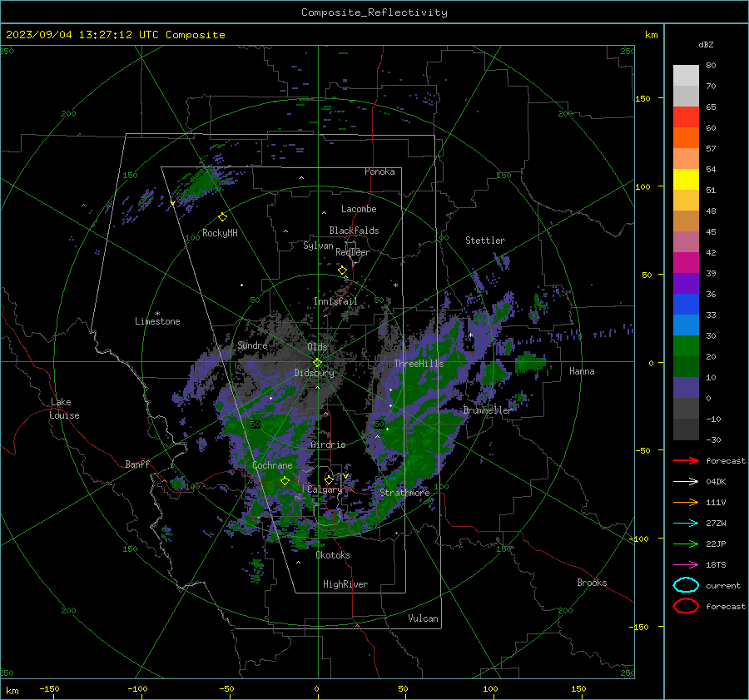
Task: Click the Didsbury town label
Action: tap(314, 373)
